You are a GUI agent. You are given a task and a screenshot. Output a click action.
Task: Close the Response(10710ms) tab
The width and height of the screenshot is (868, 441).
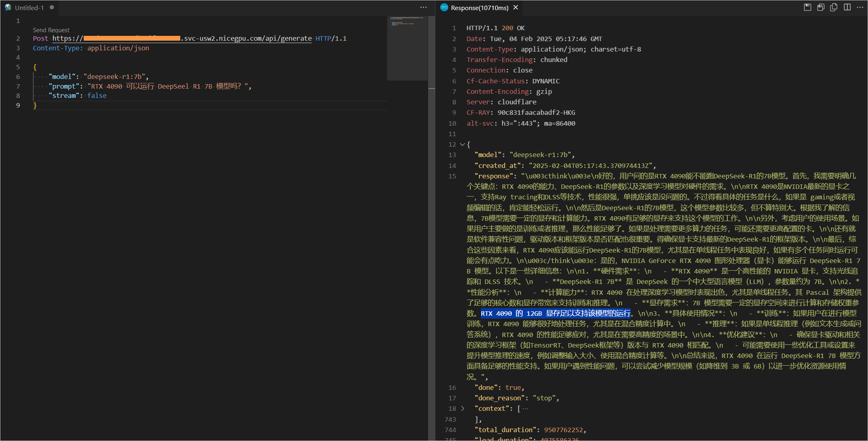515,8
